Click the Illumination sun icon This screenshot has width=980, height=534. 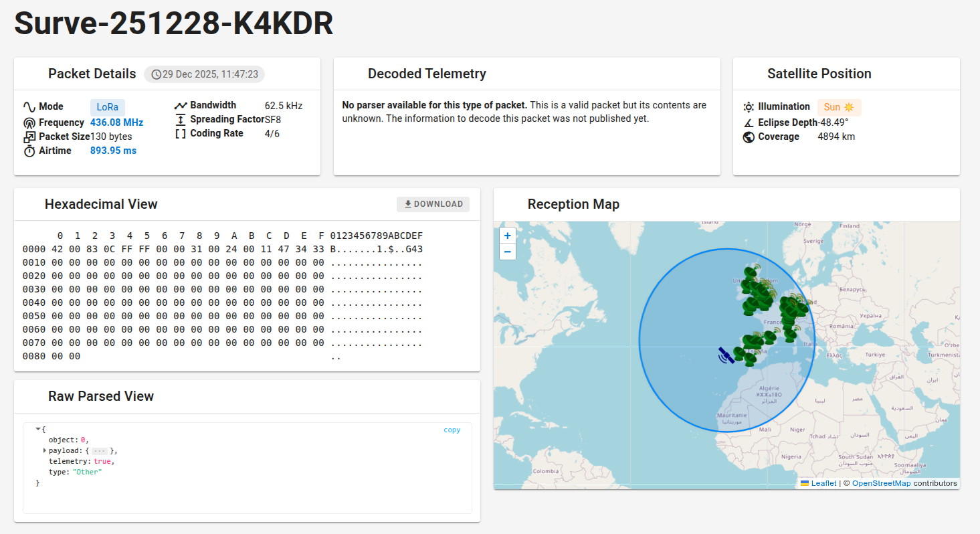click(749, 107)
